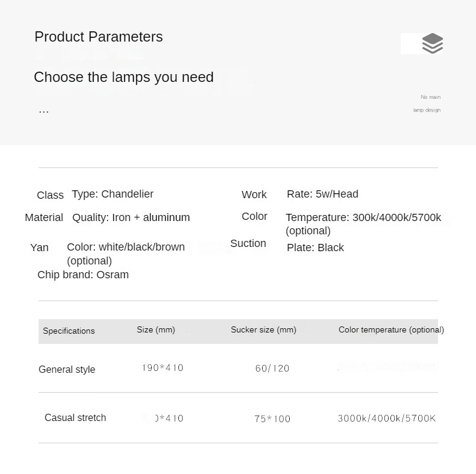Screen dimensions: 476x474
Task: Click 'Quality: Iron + aluminum' entry
Action: 131,217
